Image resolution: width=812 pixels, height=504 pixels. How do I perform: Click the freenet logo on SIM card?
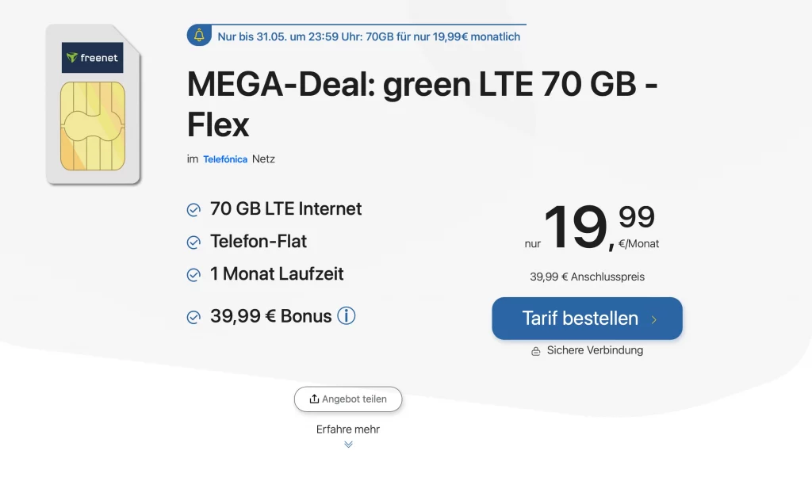(93, 58)
